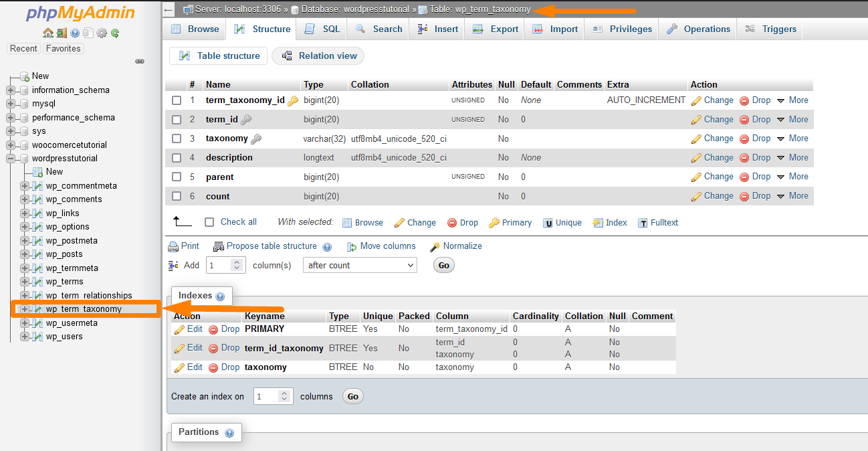The image size is (868, 451).
Task: Open More dropdown for term_taxonomy_id row
Action: [x=792, y=100]
